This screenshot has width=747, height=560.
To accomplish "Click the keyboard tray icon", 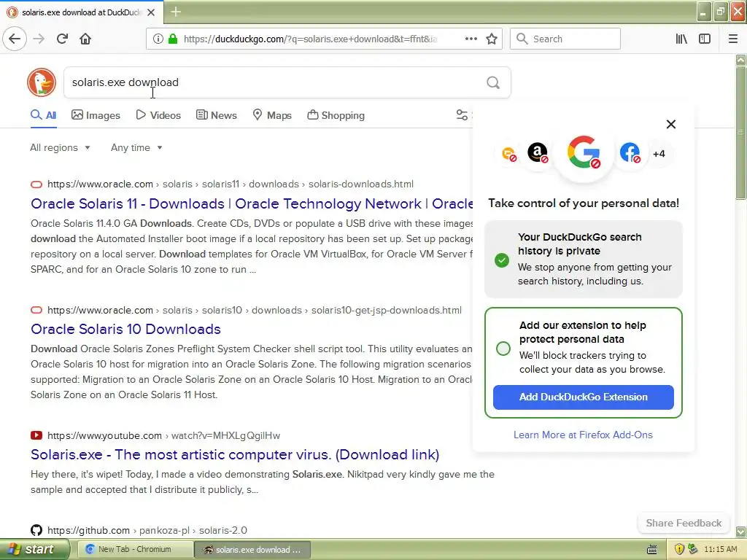I will pos(651,550).
